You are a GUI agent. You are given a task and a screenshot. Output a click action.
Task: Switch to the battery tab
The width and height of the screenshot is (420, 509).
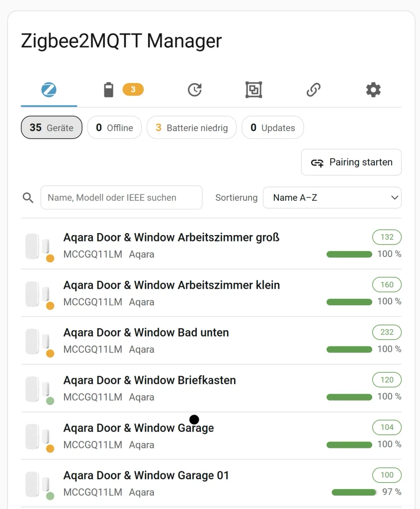pos(108,90)
